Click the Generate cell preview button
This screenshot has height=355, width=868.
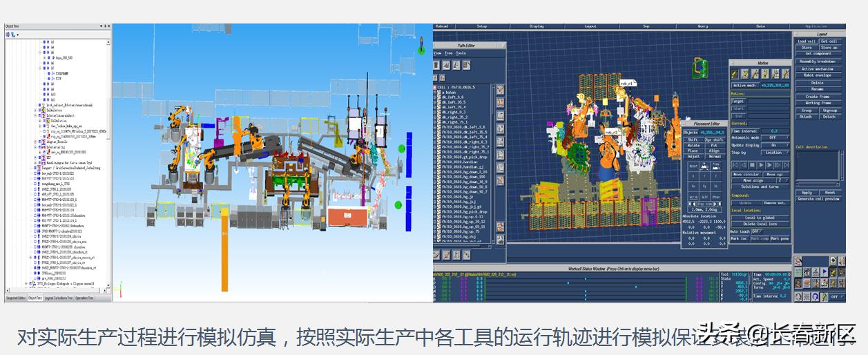click(818, 199)
